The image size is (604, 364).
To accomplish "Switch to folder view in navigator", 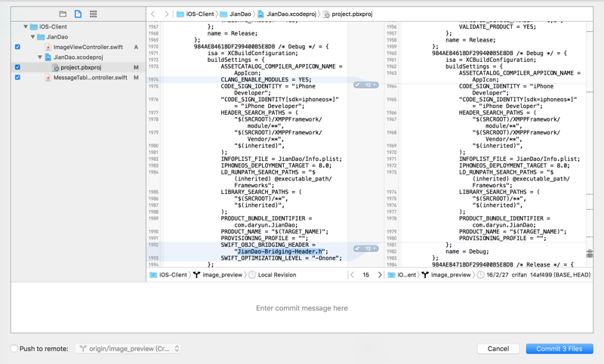I will (63, 14).
